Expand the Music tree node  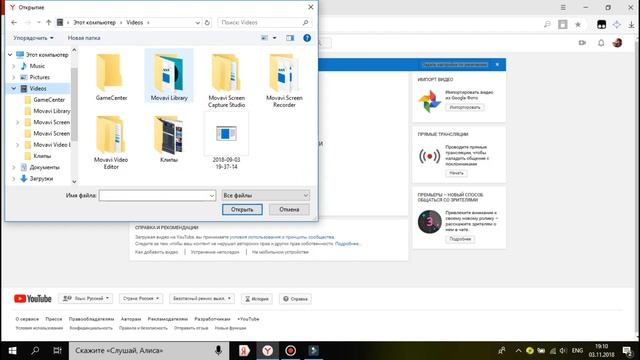[x=14, y=66]
